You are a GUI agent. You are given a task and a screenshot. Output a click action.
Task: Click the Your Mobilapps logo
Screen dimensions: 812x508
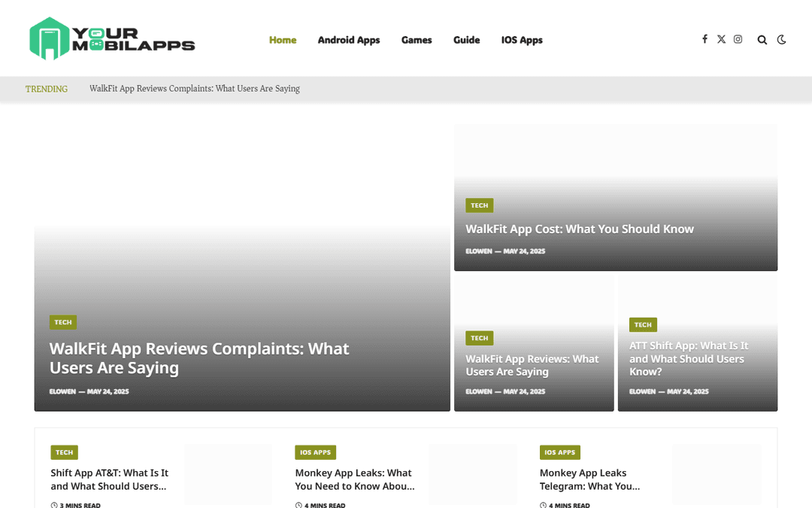point(112,39)
